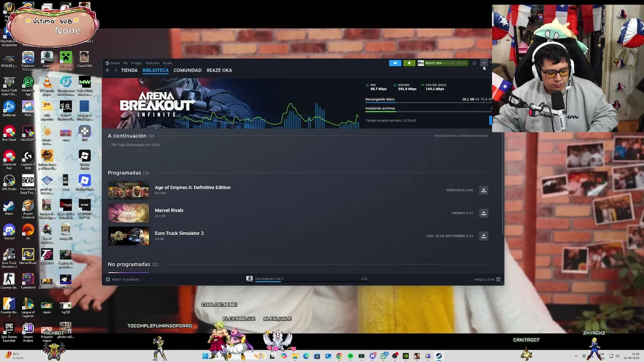Click the 'A continuación (0)' heading
The width and height of the screenshot is (644, 362).
pos(131,136)
